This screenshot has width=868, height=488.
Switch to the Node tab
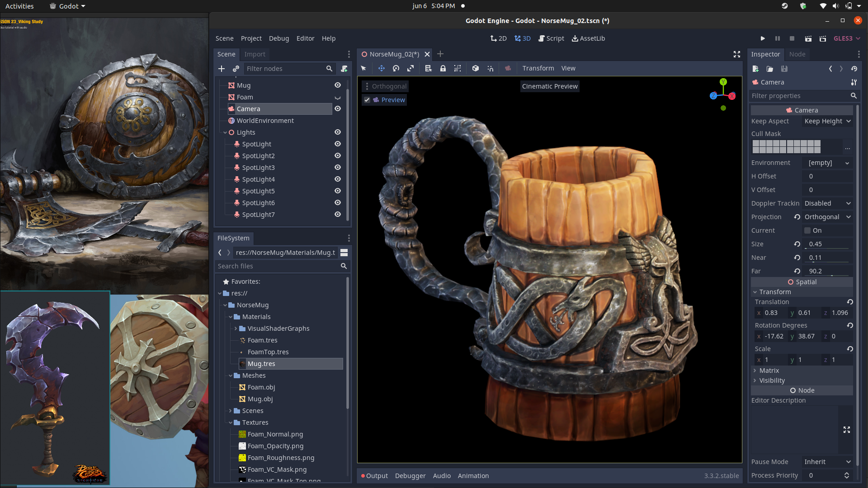pos(797,54)
